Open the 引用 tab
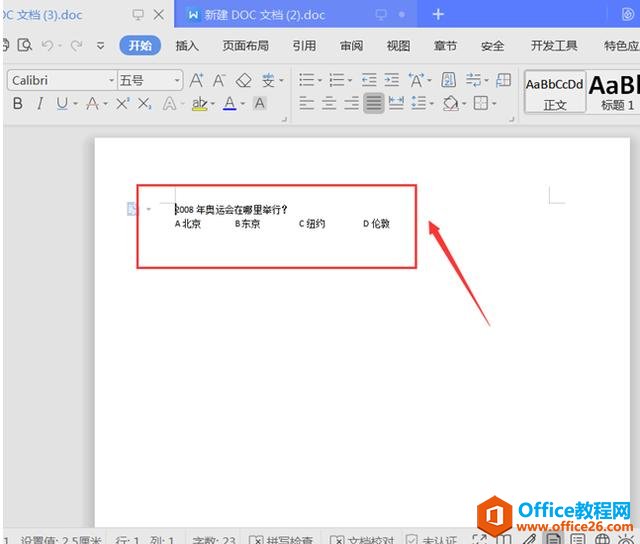The image size is (640, 544). pyautogui.click(x=304, y=46)
